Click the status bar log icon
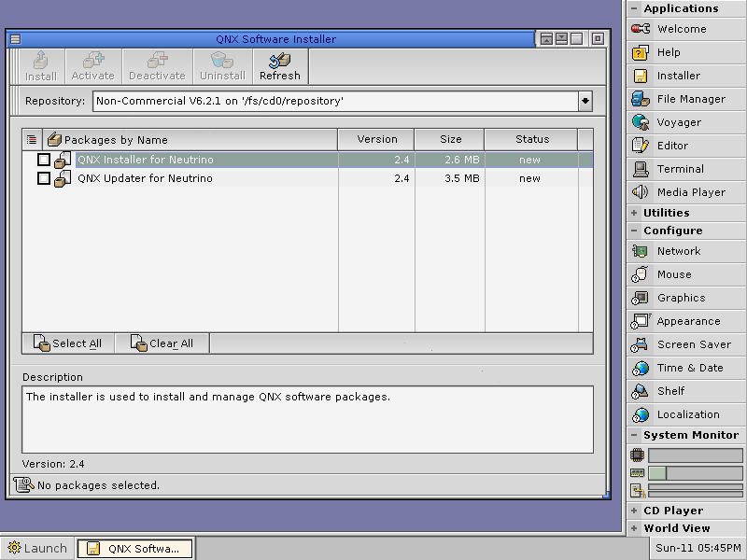This screenshot has width=747, height=560. point(23,484)
